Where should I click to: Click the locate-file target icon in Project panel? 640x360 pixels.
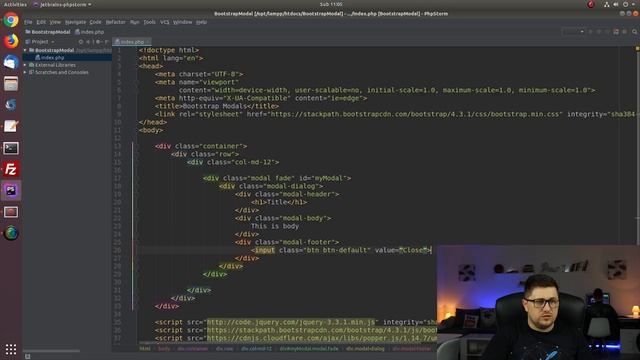[81, 42]
